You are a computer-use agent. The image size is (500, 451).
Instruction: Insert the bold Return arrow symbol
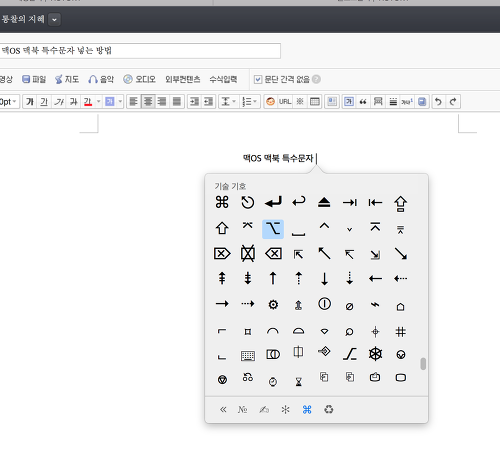(273, 202)
